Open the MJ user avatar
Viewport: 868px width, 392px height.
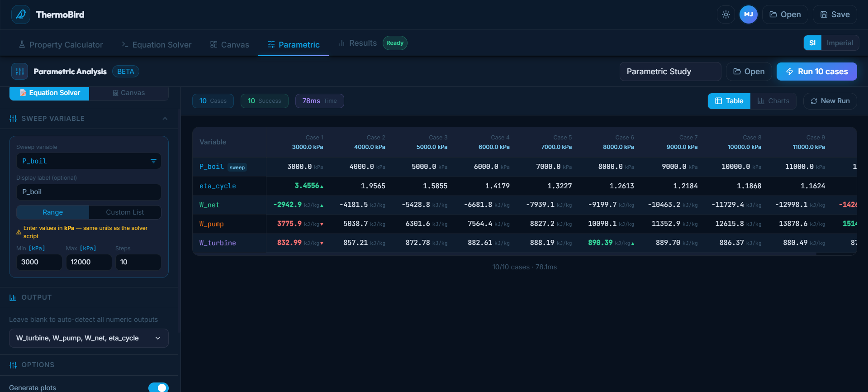[x=749, y=14]
